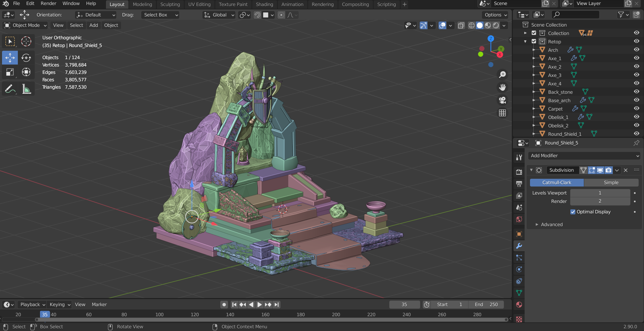
Task: Choose the Simple subdivision type
Action: click(x=611, y=182)
